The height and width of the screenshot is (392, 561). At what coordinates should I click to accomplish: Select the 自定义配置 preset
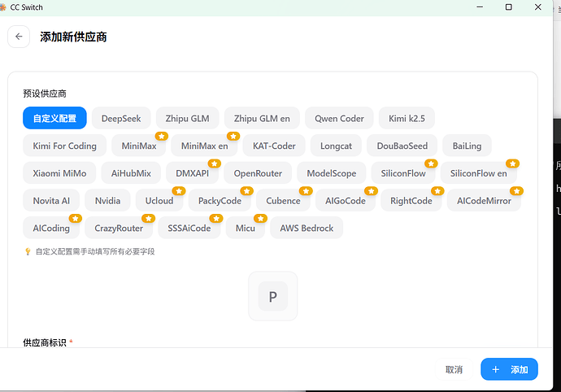click(x=54, y=118)
